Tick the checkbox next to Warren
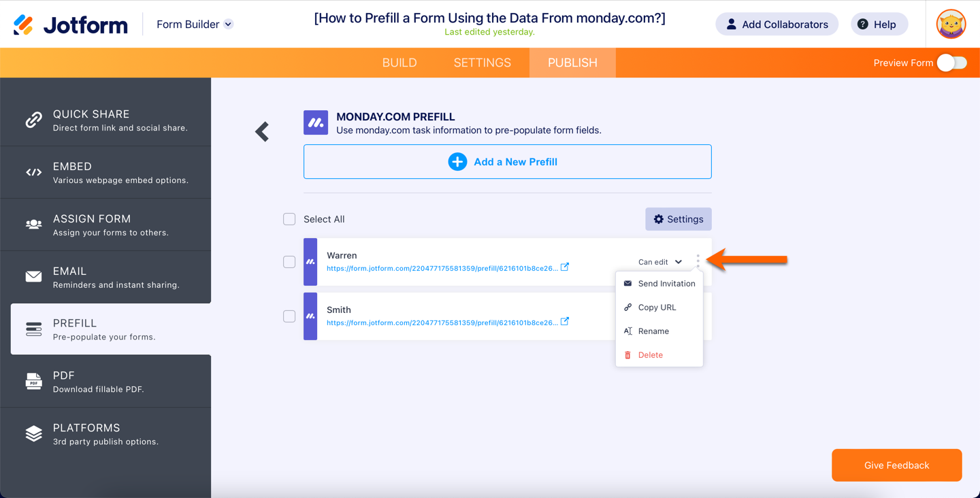Screen dimensions: 980x498 289,262
